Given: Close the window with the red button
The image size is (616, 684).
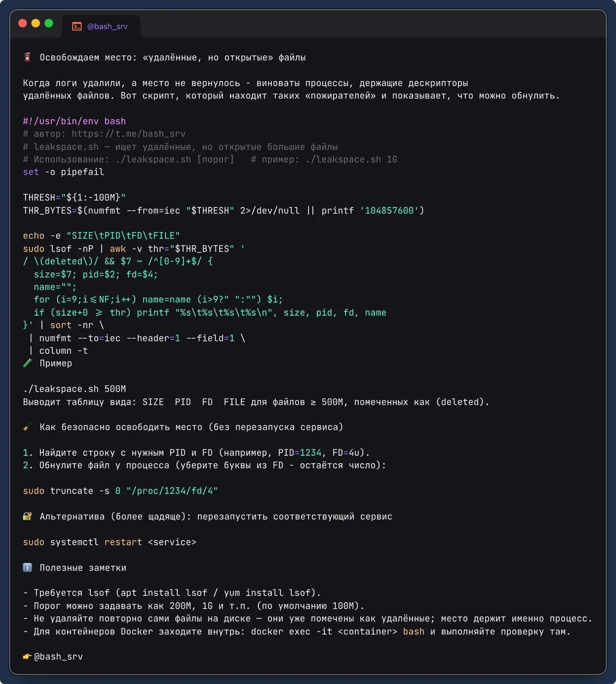Looking at the screenshot, I should pyautogui.click(x=22, y=23).
